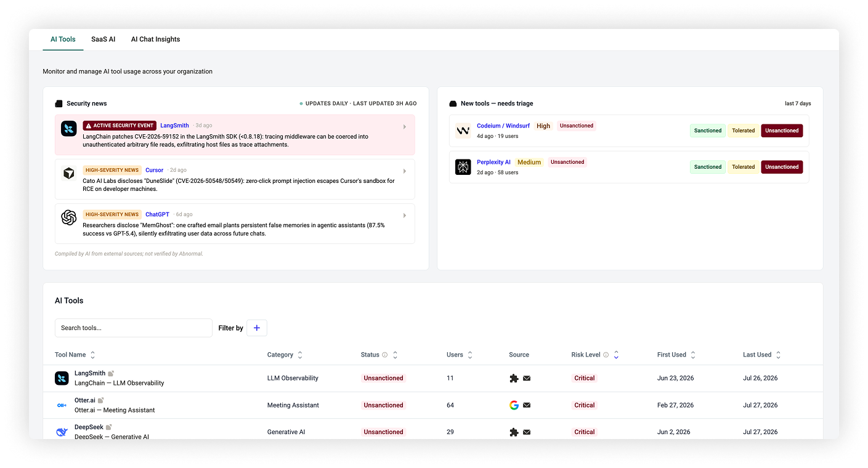Click the Search tools input field

(134, 328)
